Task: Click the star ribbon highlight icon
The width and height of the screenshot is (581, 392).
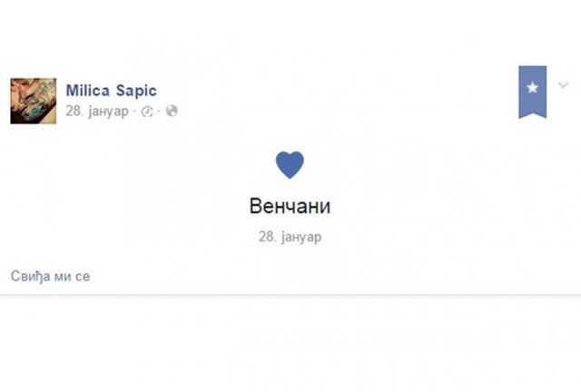Action: coord(533,90)
